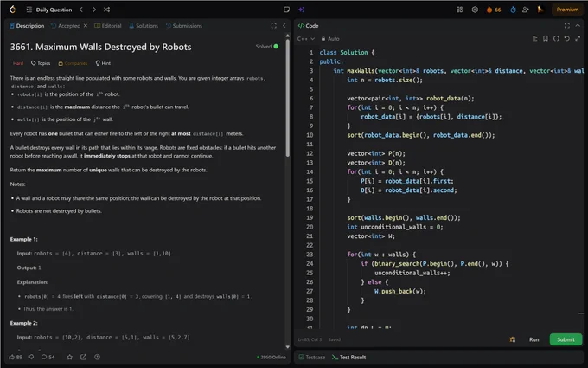Screen dimensions: 588x368
Task: Collapse the description panel left chevron
Action: click(x=284, y=25)
